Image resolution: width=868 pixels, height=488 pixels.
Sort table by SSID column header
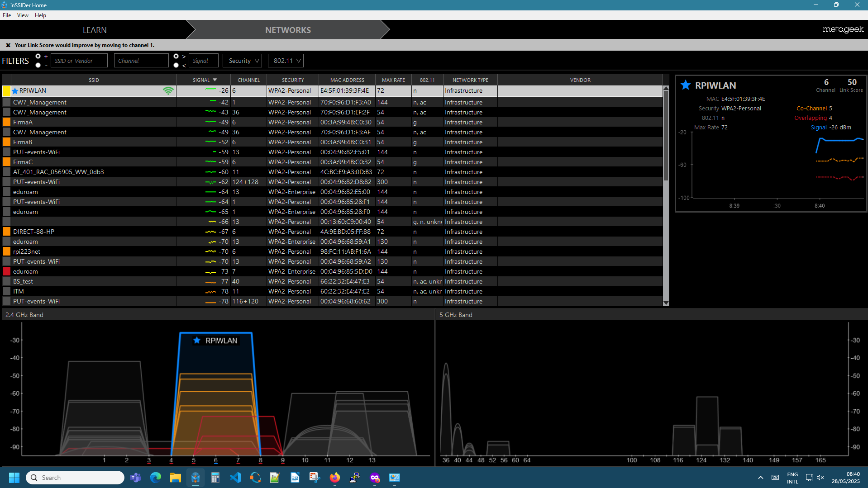click(x=94, y=80)
